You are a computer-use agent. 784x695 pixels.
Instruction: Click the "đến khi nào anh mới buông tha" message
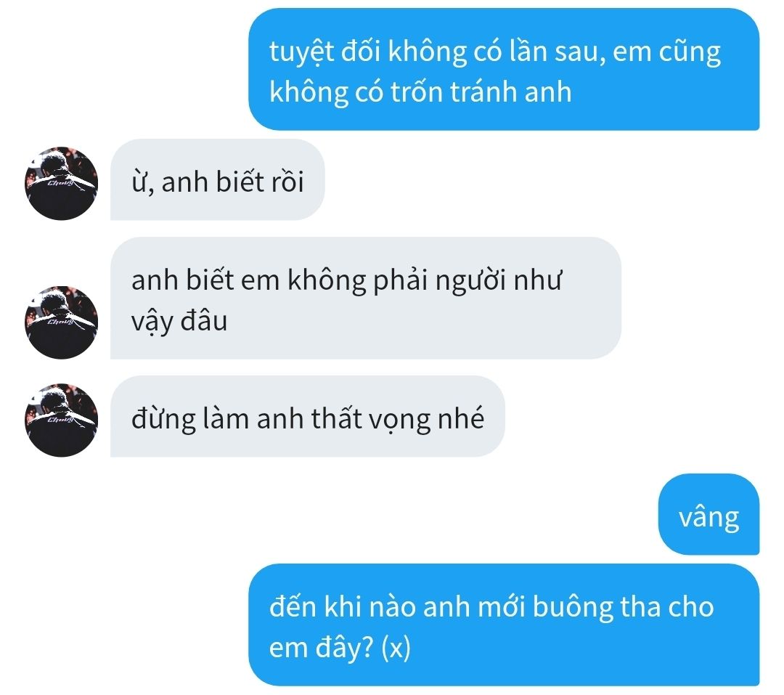coord(504,625)
